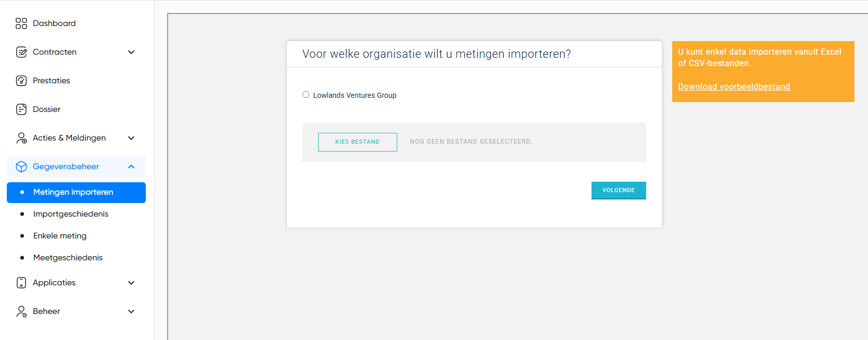Click the Prestaties gauge icon

pyautogui.click(x=21, y=81)
